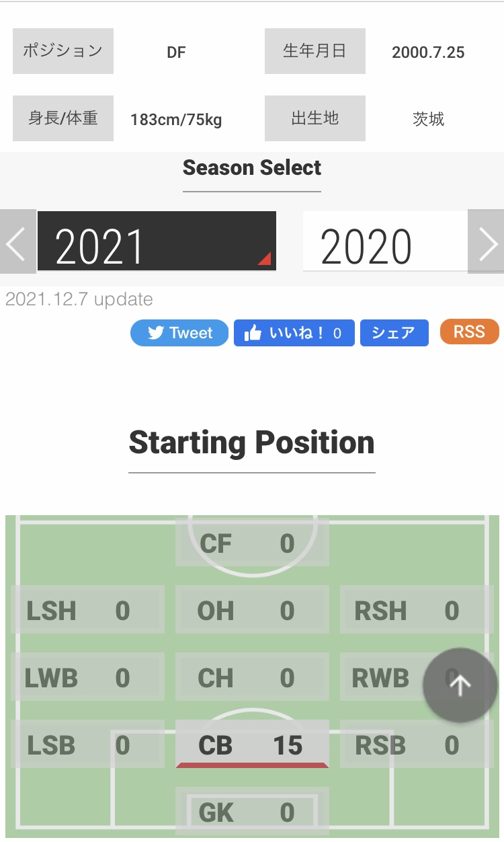Viewport: 504px width, 842px height.
Task: Select the CB 15 position tile
Action: (x=252, y=744)
